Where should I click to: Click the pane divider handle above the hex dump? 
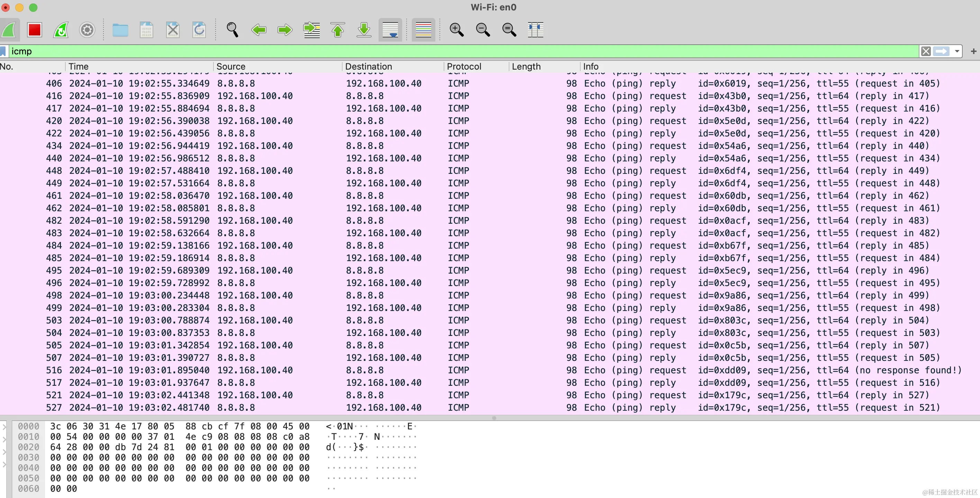[494, 418]
